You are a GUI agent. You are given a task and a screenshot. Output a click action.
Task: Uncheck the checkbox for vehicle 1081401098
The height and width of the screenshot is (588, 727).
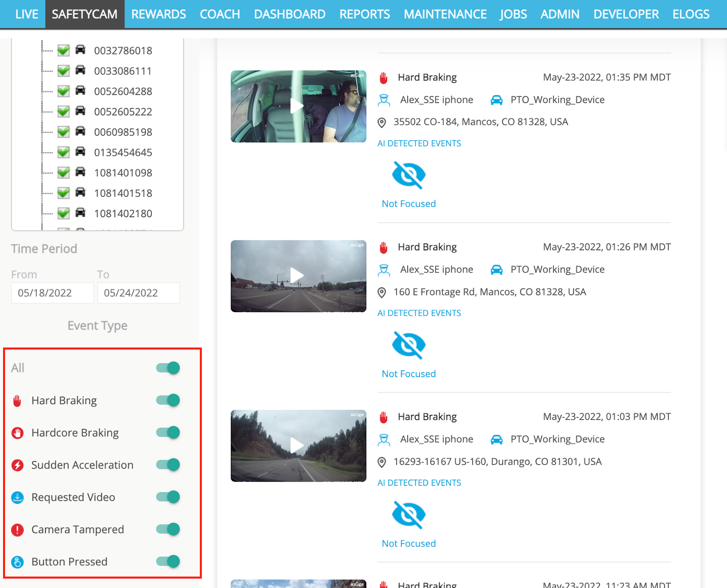64,173
